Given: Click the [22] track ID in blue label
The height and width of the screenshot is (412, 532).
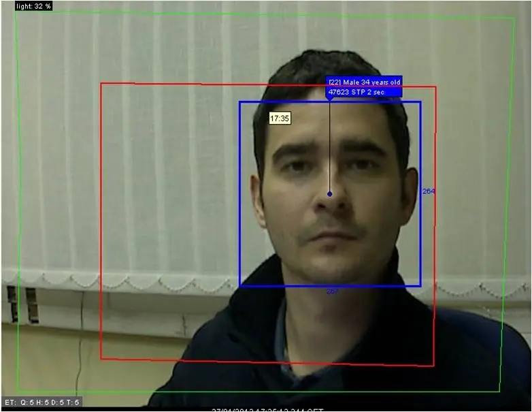Looking at the screenshot, I should pos(335,82).
